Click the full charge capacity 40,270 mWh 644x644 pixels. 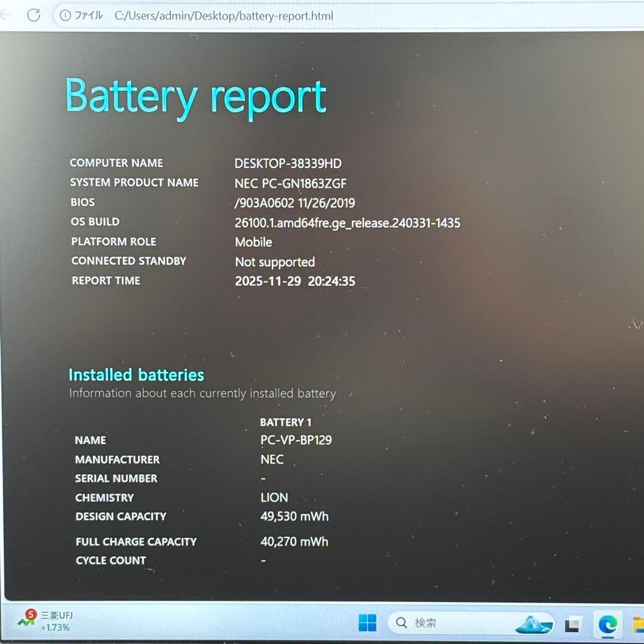point(294,542)
